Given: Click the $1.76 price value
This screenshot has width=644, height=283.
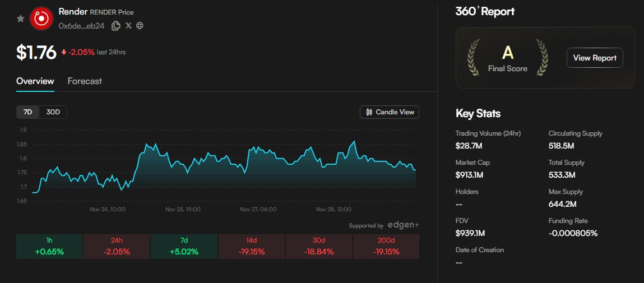Looking at the screenshot, I should pyautogui.click(x=36, y=53).
